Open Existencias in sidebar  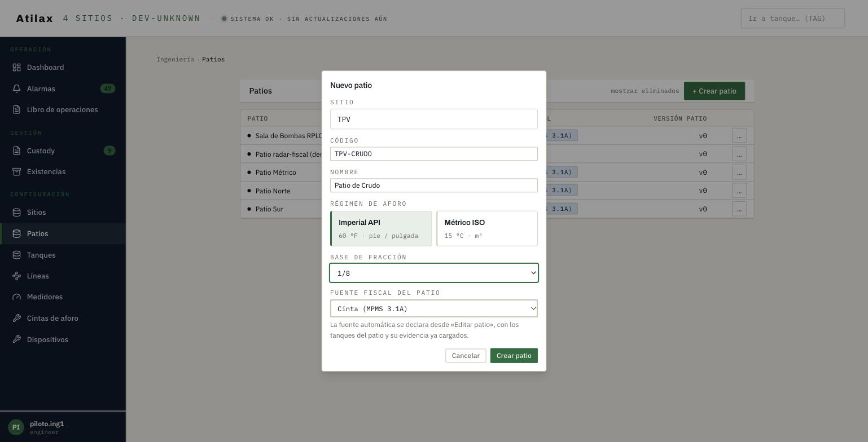click(x=63, y=172)
